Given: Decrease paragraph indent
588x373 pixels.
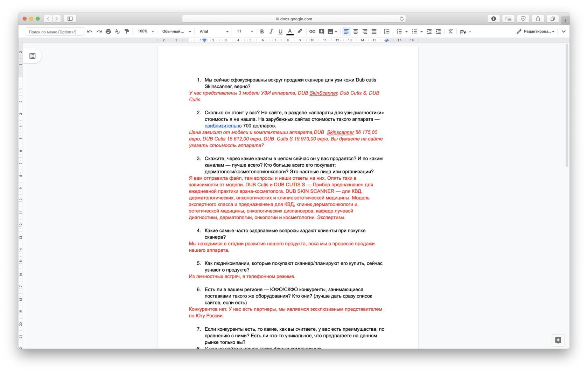Looking at the screenshot, I should pyautogui.click(x=429, y=31).
